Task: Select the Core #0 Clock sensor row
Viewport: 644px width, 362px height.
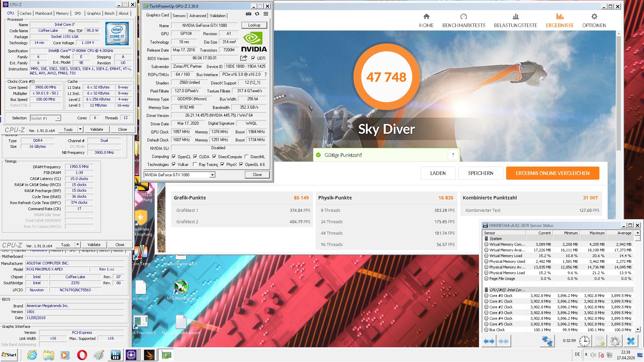Action: pyautogui.click(x=558, y=296)
